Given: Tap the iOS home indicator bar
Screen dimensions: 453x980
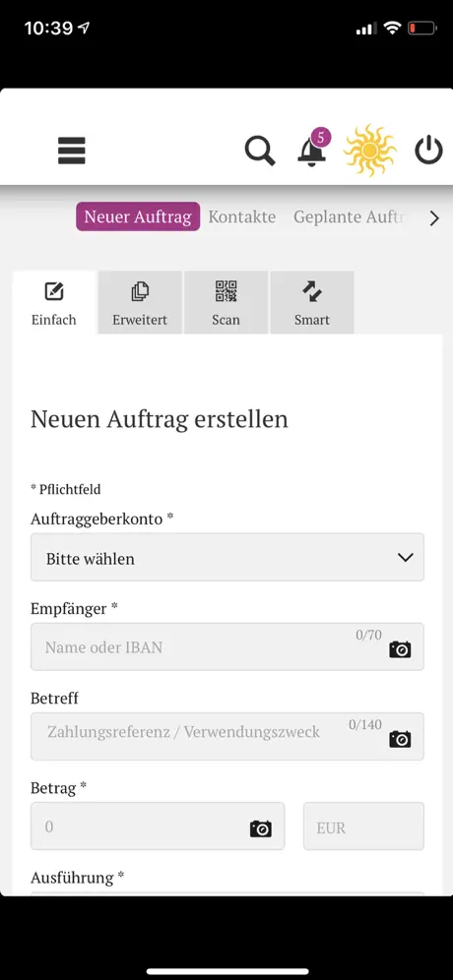Looking at the screenshot, I should tap(226, 972).
